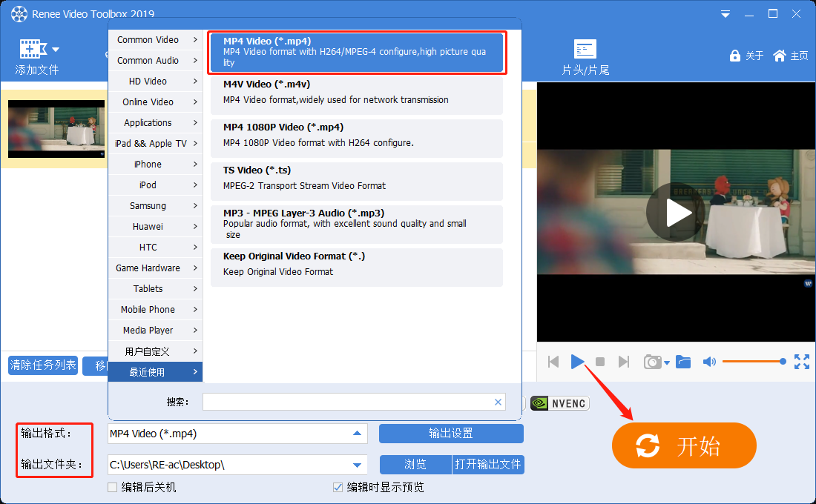Viewport: 816px width, 504px height.
Task: Expand the Common Audio category
Action: 156,60
